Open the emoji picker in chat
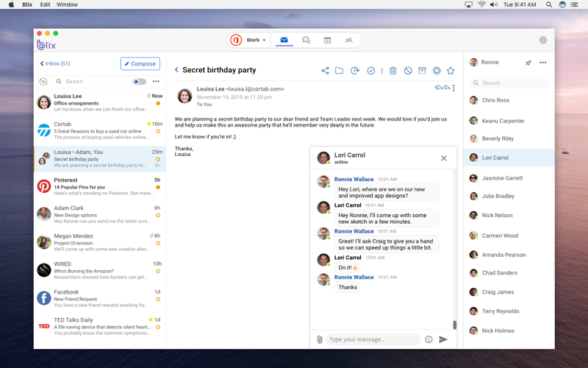Image resolution: width=588 pixels, height=368 pixels. tap(429, 339)
